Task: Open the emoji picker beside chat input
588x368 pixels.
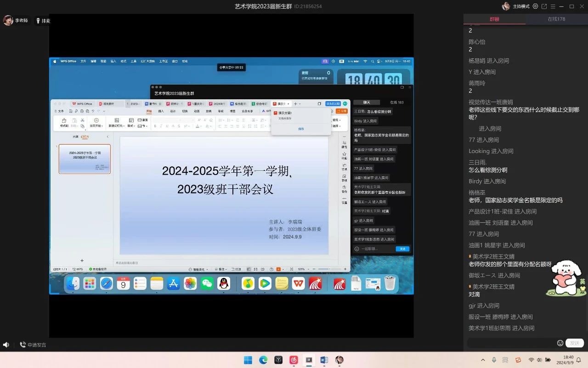Action: pyautogui.click(x=560, y=343)
